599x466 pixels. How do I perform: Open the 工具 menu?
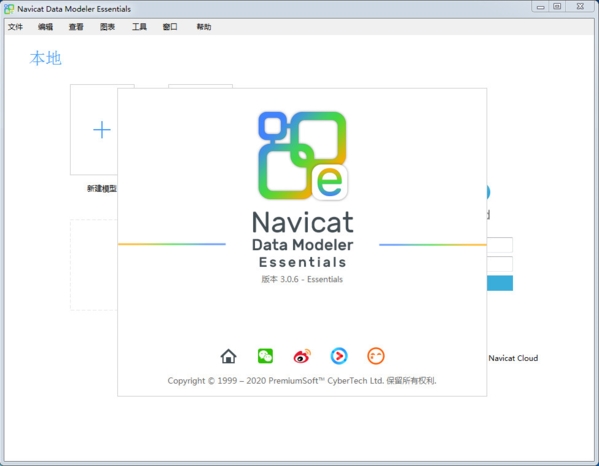point(139,27)
